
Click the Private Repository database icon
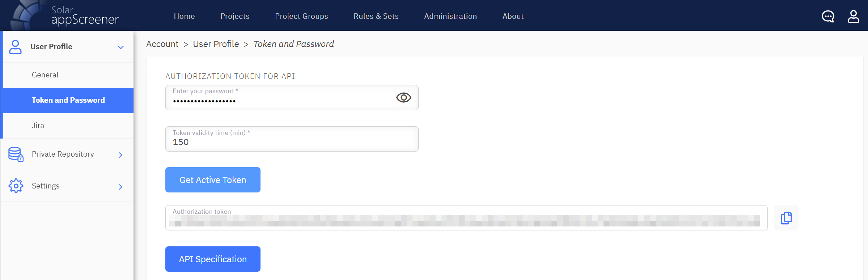coord(16,154)
